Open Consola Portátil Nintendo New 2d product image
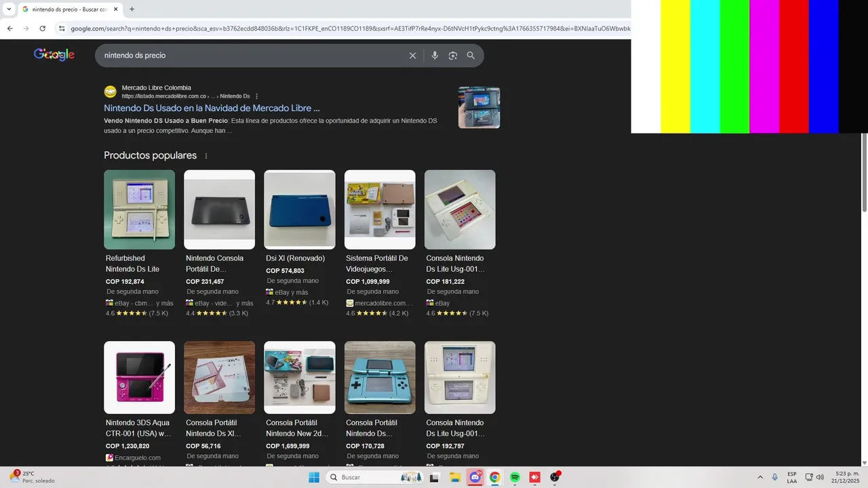This screenshot has height=488, width=868. pyautogui.click(x=299, y=378)
